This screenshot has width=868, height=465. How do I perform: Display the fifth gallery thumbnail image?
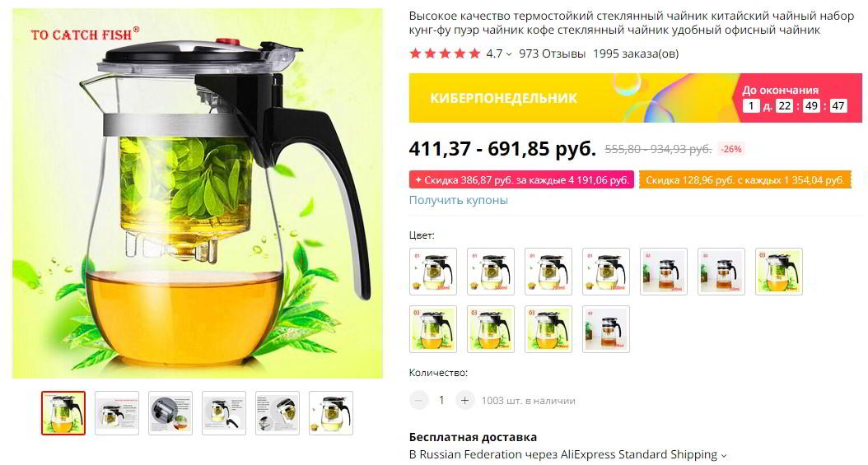[x=278, y=413]
